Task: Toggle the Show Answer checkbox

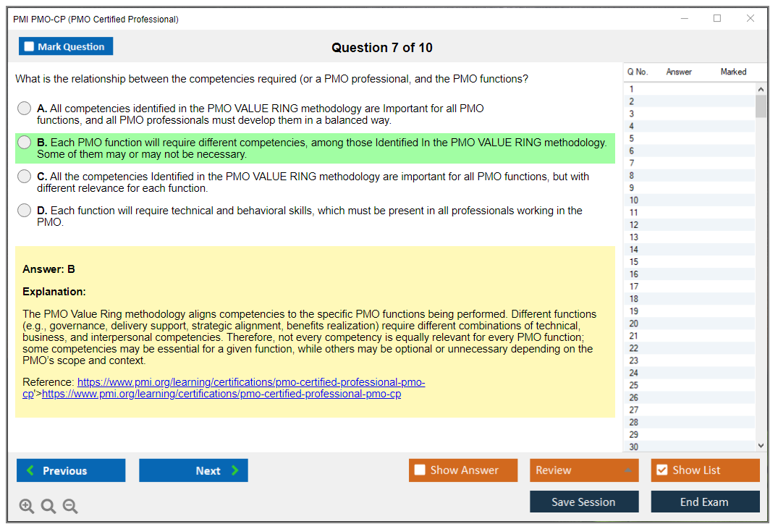Action: pyautogui.click(x=420, y=470)
